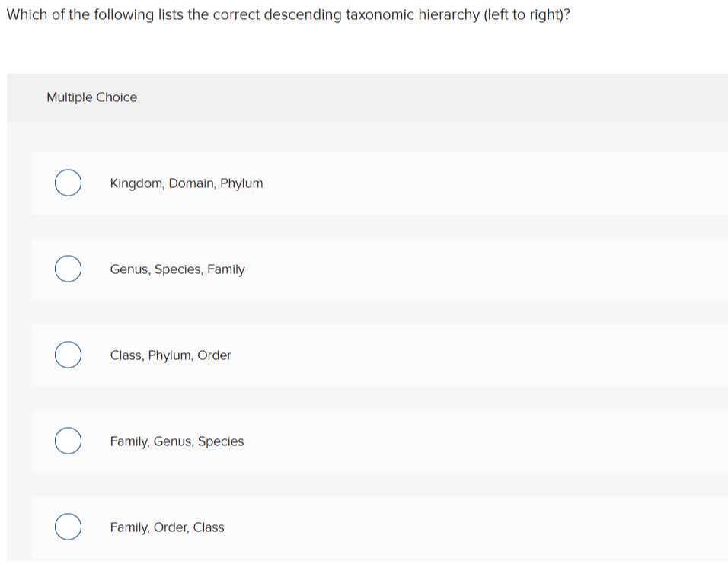Click the 'Family, Genus, Species' answer text

(x=177, y=441)
